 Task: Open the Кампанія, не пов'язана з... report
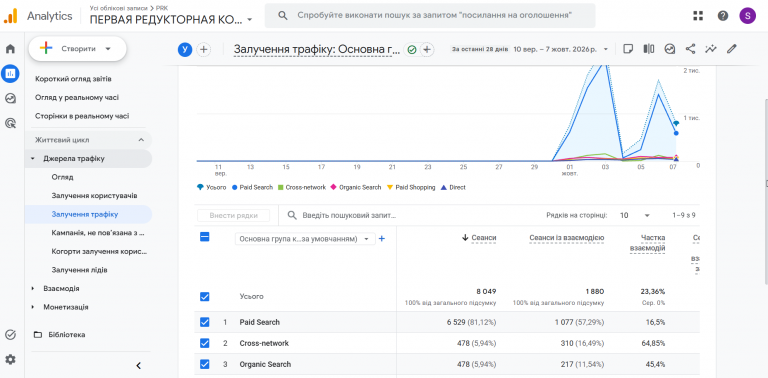point(98,233)
